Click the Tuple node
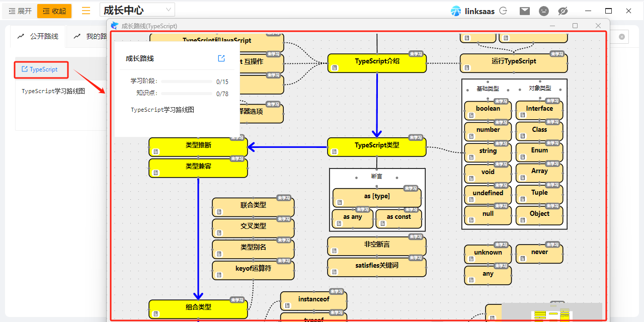 pyautogui.click(x=539, y=195)
